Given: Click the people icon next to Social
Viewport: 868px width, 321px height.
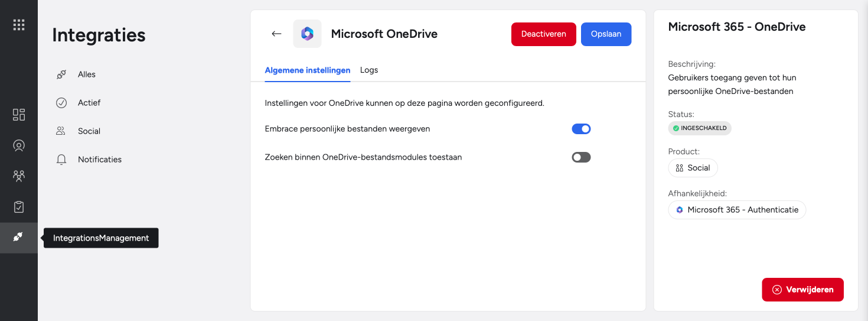Looking at the screenshot, I should [x=61, y=131].
